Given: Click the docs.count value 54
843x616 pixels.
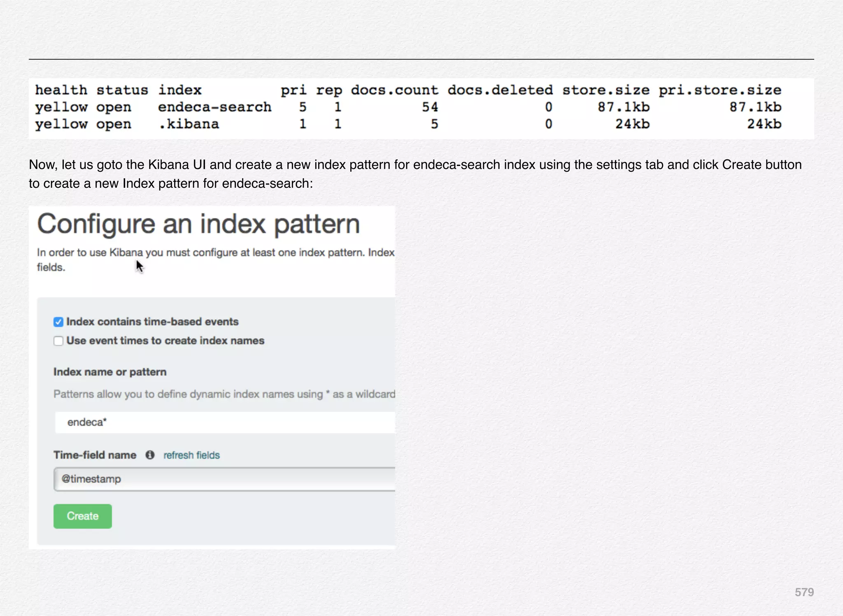Looking at the screenshot, I should click(430, 107).
